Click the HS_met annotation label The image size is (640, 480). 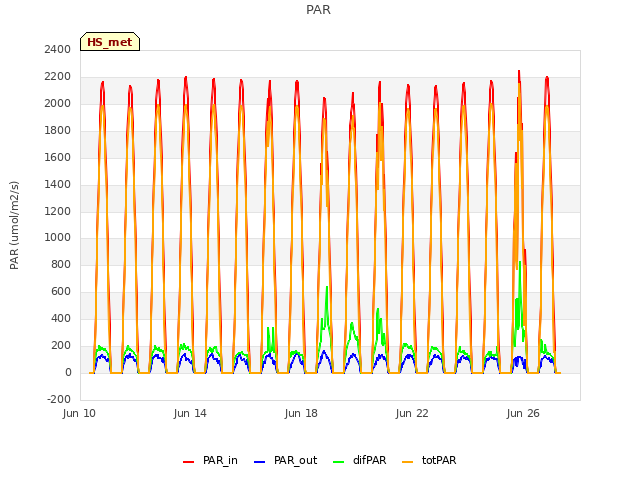(110, 42)
